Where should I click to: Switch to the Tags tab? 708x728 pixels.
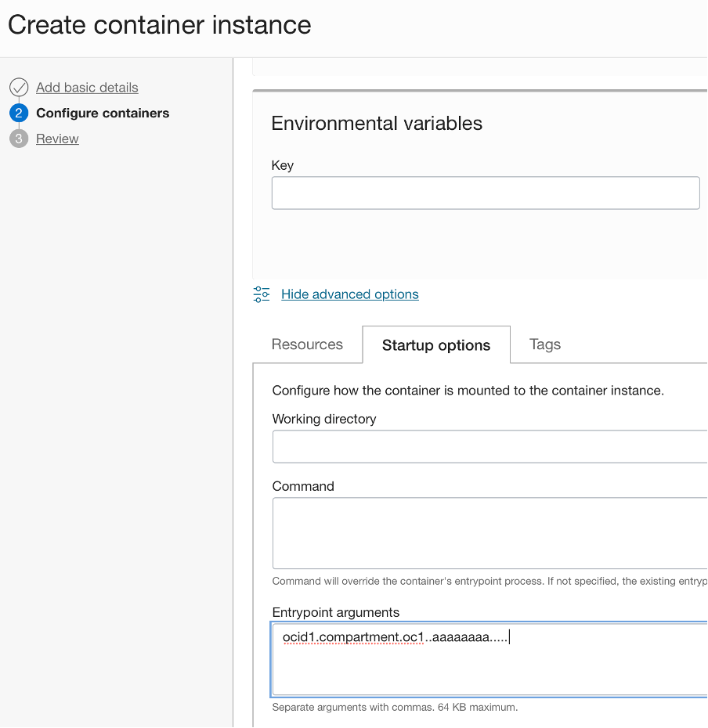coord(544,344)
